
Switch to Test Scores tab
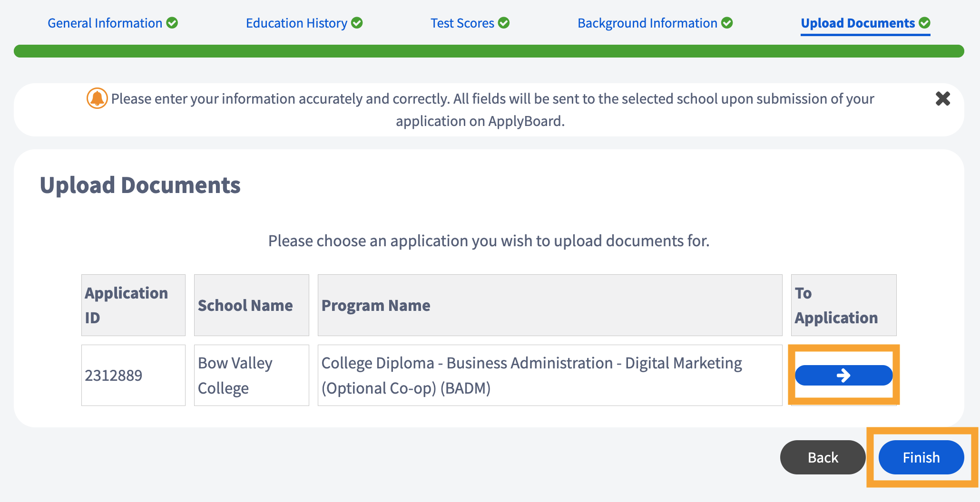pos(470,23)
